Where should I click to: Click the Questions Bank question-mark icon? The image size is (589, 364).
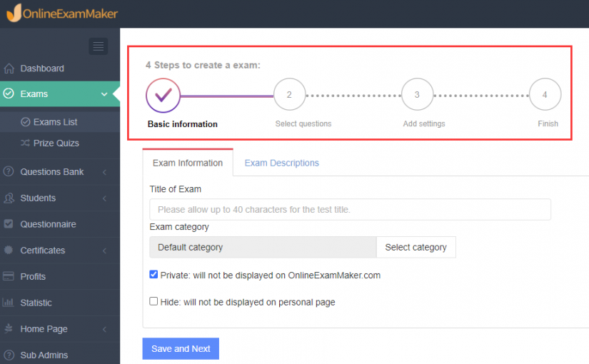(9, 172)
